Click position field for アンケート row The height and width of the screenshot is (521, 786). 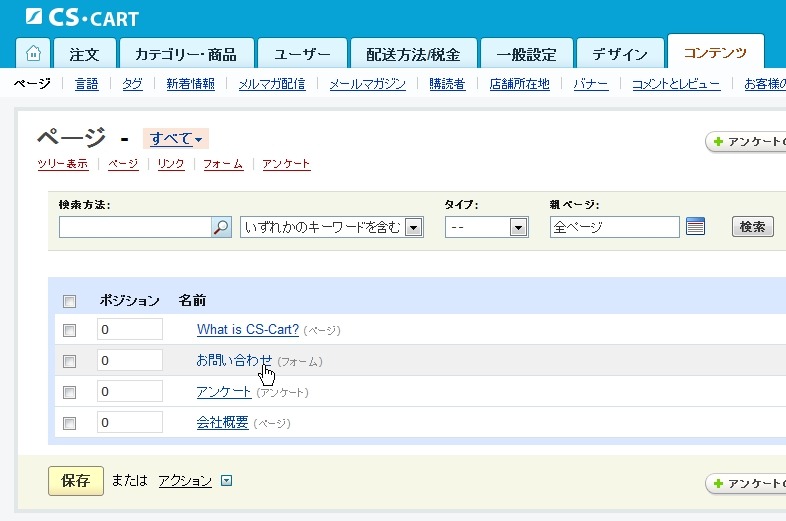coord(130,392)
